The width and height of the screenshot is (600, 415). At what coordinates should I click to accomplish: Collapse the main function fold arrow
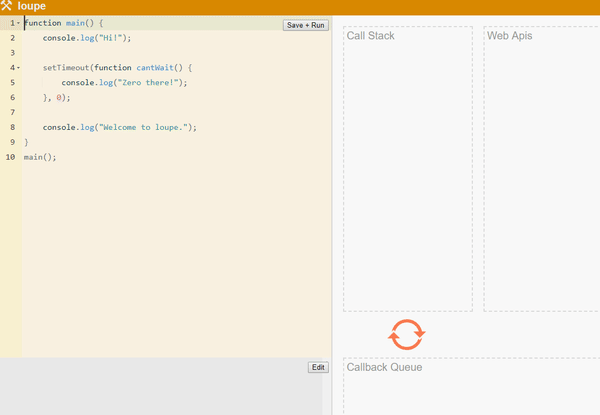point(18,22)
